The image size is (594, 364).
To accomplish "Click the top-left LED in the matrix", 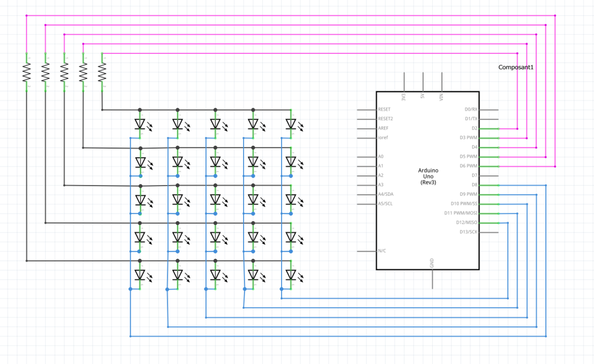I will tap(140, 124).
